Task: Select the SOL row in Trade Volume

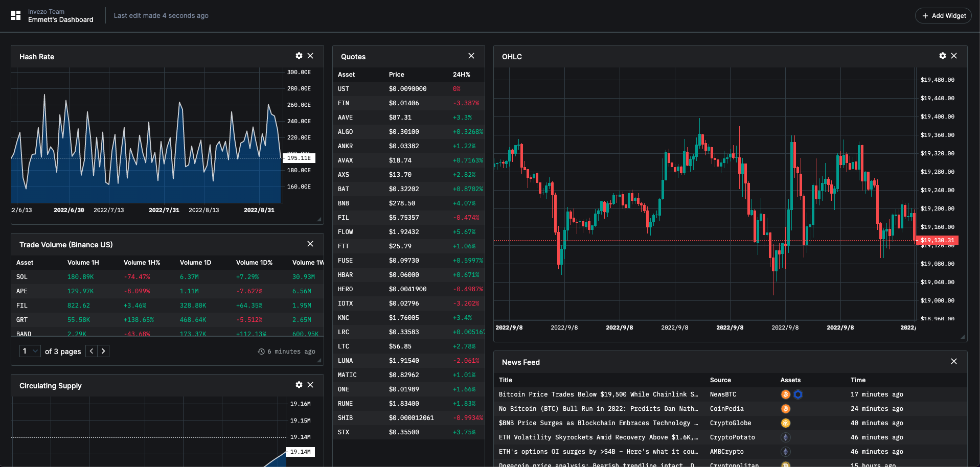Action: (153, 276)
